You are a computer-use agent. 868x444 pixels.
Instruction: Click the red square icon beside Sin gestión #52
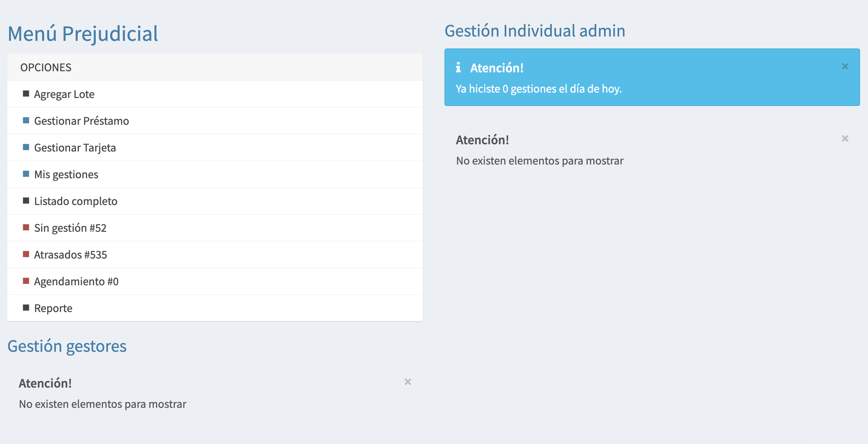pyautogui.click(x=26, y=228)
